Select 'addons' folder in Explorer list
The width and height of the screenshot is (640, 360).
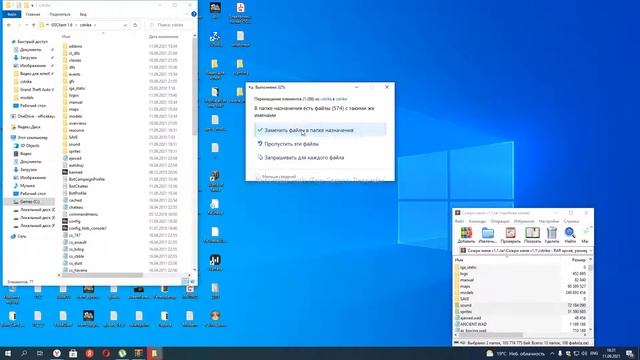tap(76, 46)
